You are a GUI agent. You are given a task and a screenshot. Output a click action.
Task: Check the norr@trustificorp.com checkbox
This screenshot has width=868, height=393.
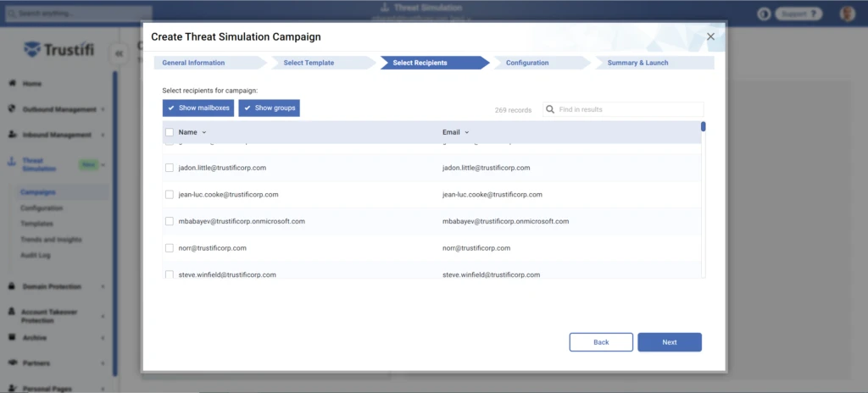click(x=170, y=248)
